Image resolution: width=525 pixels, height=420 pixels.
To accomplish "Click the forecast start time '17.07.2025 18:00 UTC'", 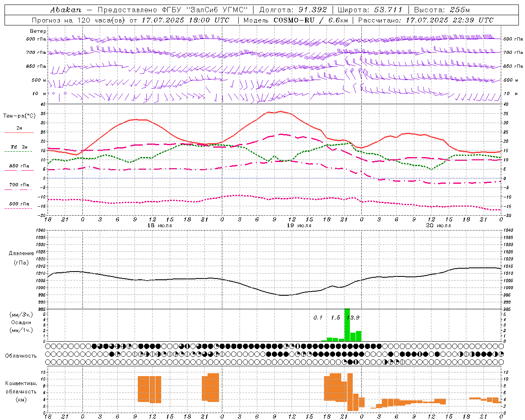I will 186,20.
